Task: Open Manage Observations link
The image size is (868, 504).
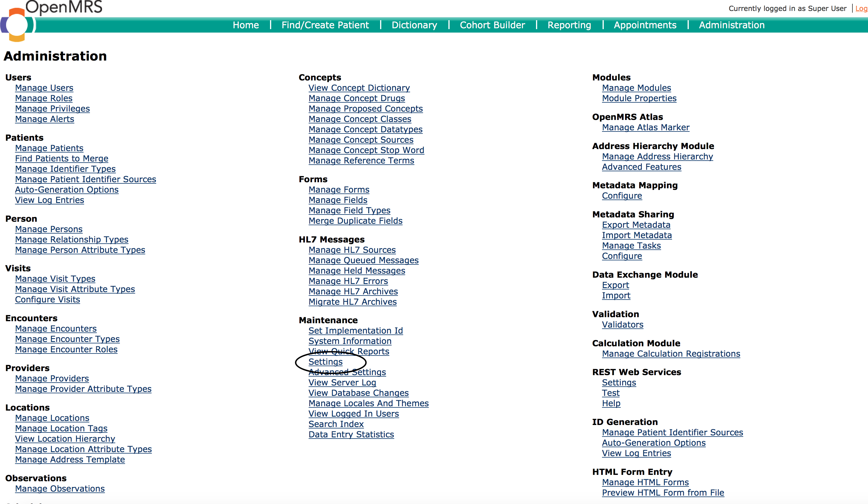Action: coord(60,489)
